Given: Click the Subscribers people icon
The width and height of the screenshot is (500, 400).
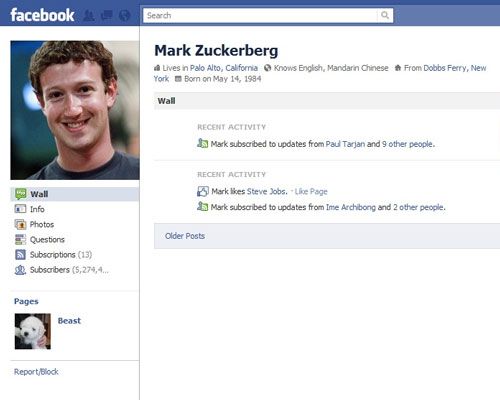Looking at the screenshot, I should click(20, 270).
